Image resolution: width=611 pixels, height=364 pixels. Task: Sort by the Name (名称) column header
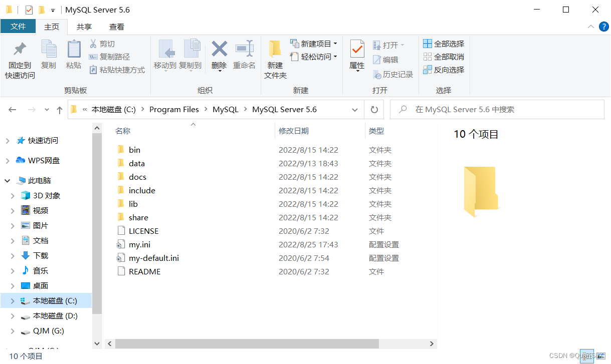[123, 131]
